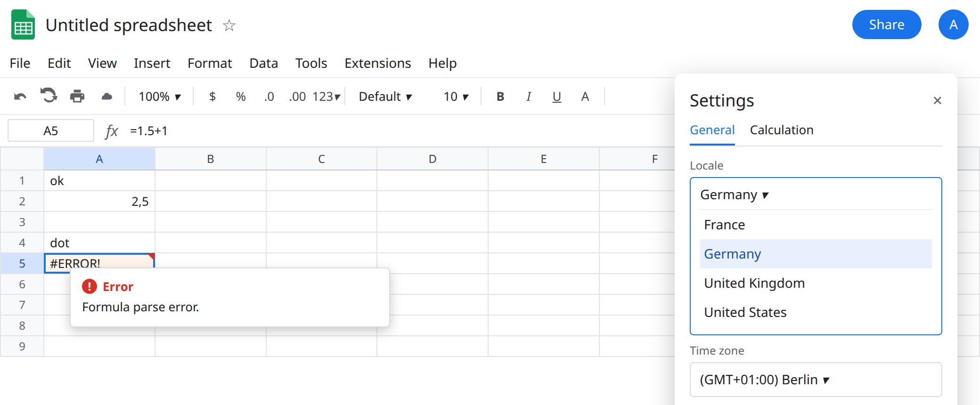The image size is (980, 405).
Task: Format as currency with dollar icon
Action: tap(212, 97)
